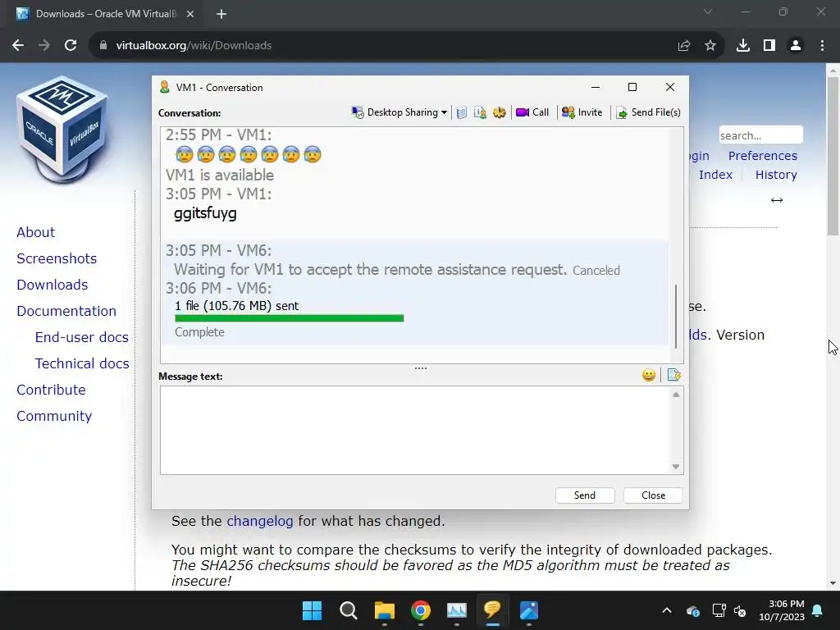
Task: Open the Chrome tab search chevron
Action: (708, 11)
